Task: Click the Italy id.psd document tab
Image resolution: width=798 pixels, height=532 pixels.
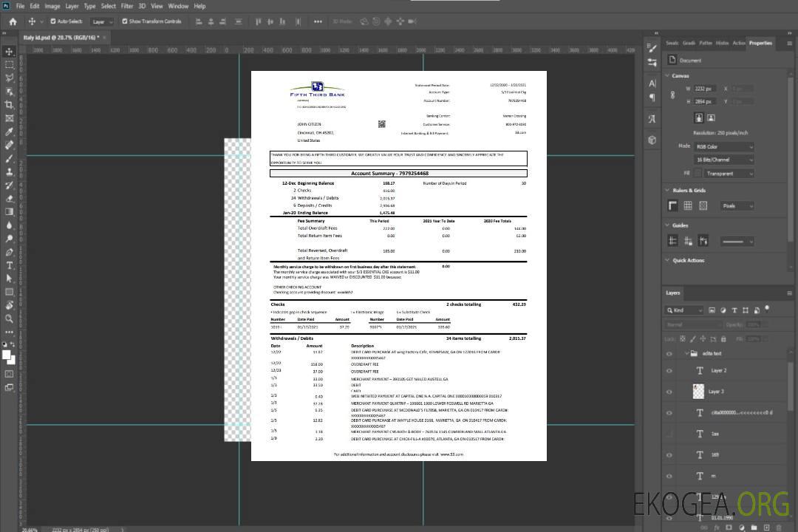Action: click(61, 38)
